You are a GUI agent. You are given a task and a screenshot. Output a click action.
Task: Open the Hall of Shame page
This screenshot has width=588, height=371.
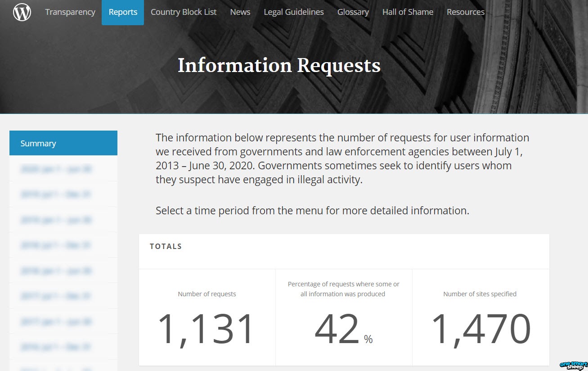click(408, 12)
